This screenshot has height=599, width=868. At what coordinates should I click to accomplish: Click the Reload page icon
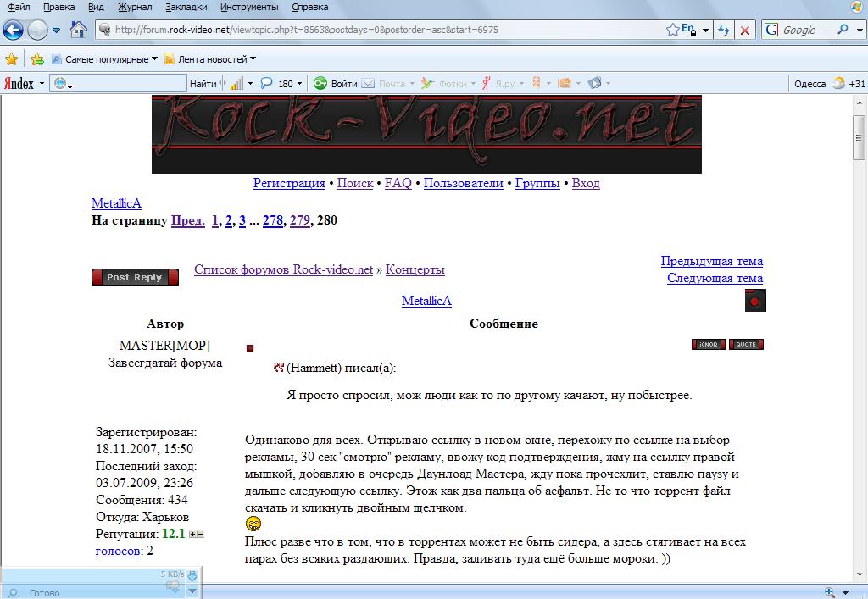[x=724, y=31]
